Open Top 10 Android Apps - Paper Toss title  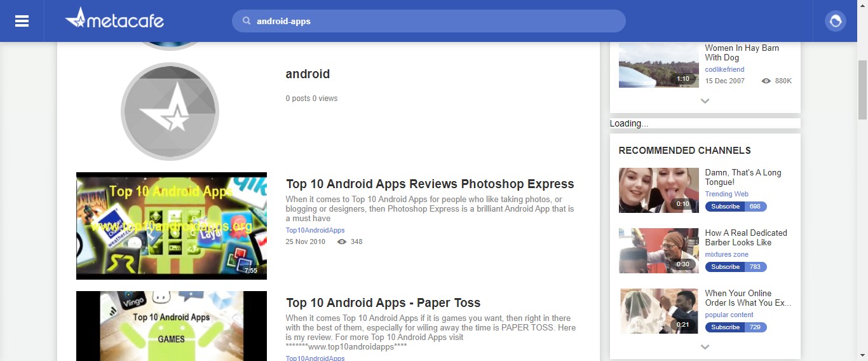click(383, 303)
